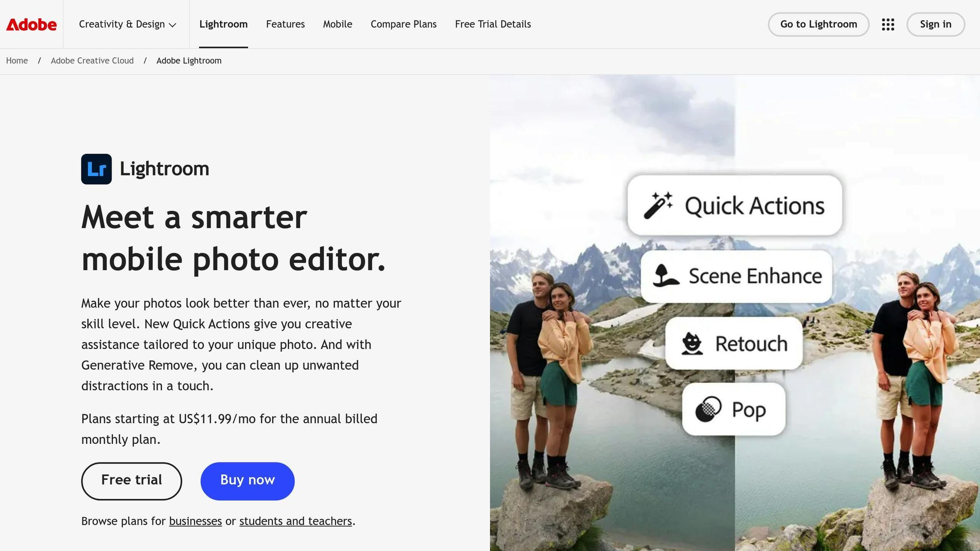This screenshot has height=551, width=980.
Task: Navigate to Adobe Creative Cloud breadcrumb
Action: [92, 61]
